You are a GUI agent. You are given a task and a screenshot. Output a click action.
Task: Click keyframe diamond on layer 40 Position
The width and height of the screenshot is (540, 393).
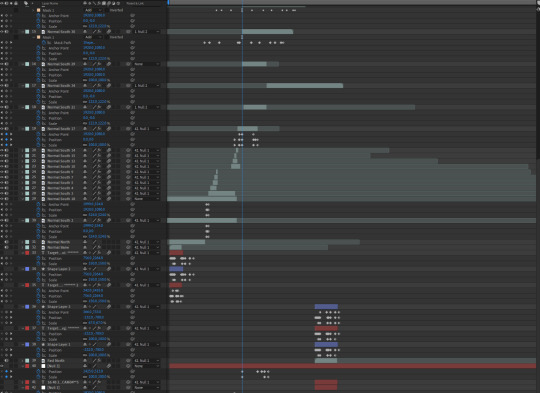point(7,371)
